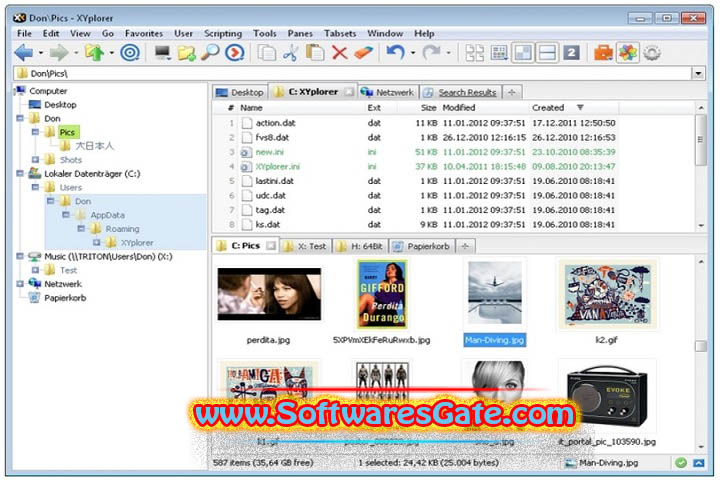Collapse Lokaler Datenträger (C:) node
This screenshot has height=480, width=720.
[x=20, y=173]
